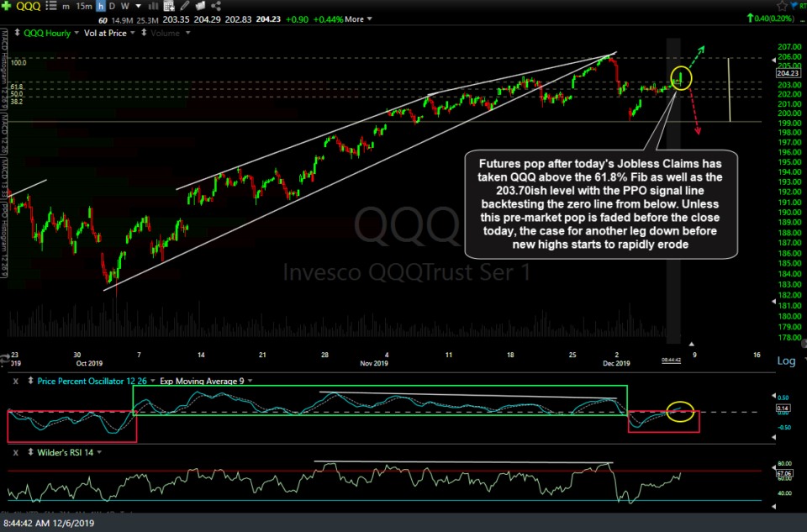
Task: Open the timeframe dropdown arrow after W
Action: [139, 6]
